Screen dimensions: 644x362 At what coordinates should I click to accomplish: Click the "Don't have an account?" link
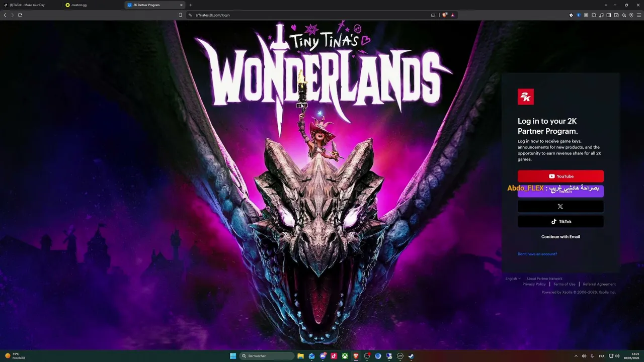537,254
